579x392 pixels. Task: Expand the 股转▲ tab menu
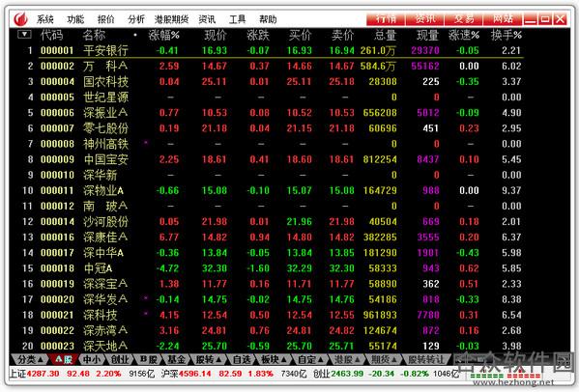click(209, 359)
